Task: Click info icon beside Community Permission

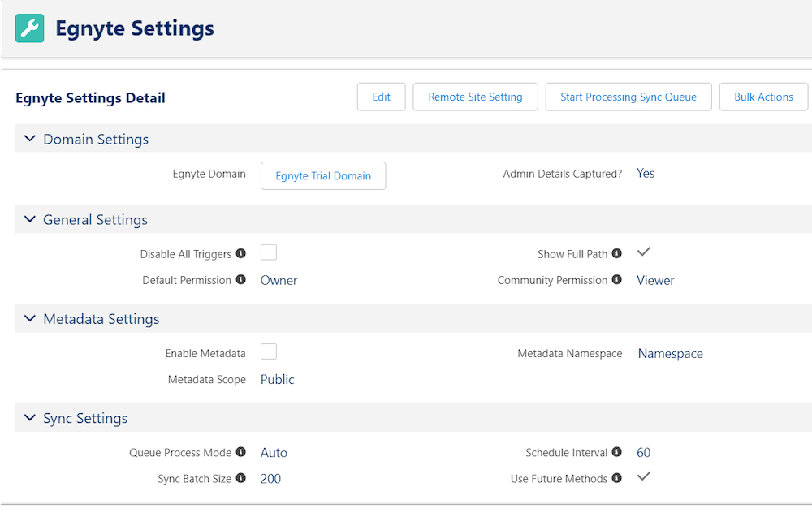Action: coord(617,279)
